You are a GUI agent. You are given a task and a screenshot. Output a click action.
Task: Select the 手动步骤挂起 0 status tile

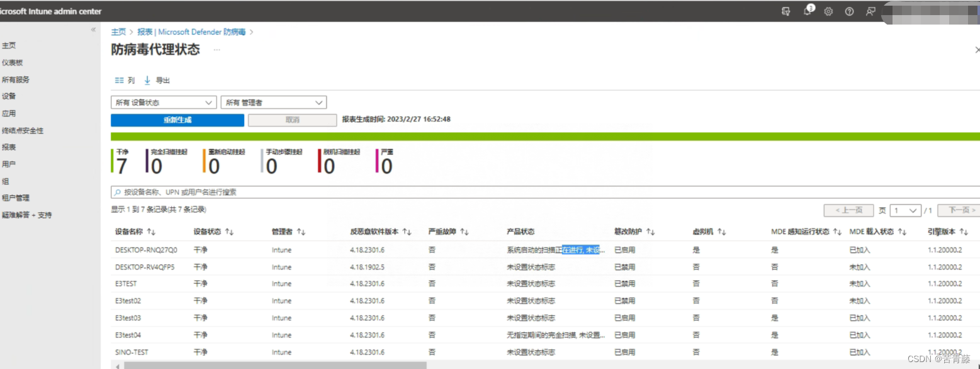[x=282, y=161]
